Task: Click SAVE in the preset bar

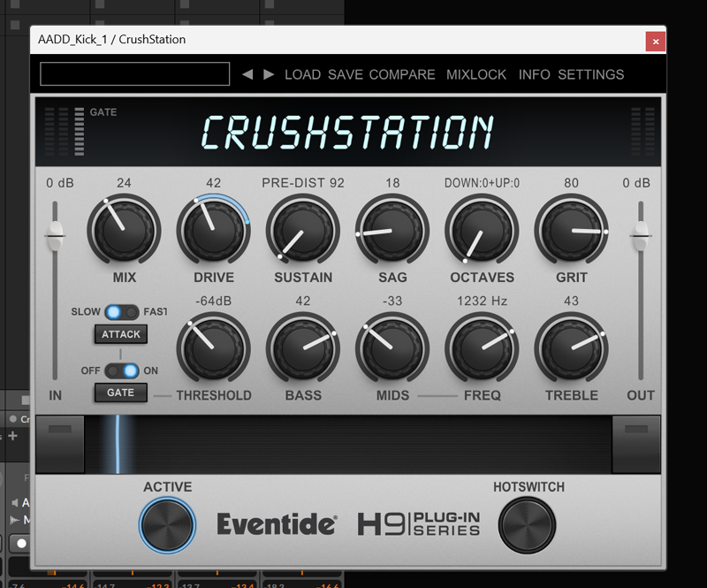Action: (346, 74)
